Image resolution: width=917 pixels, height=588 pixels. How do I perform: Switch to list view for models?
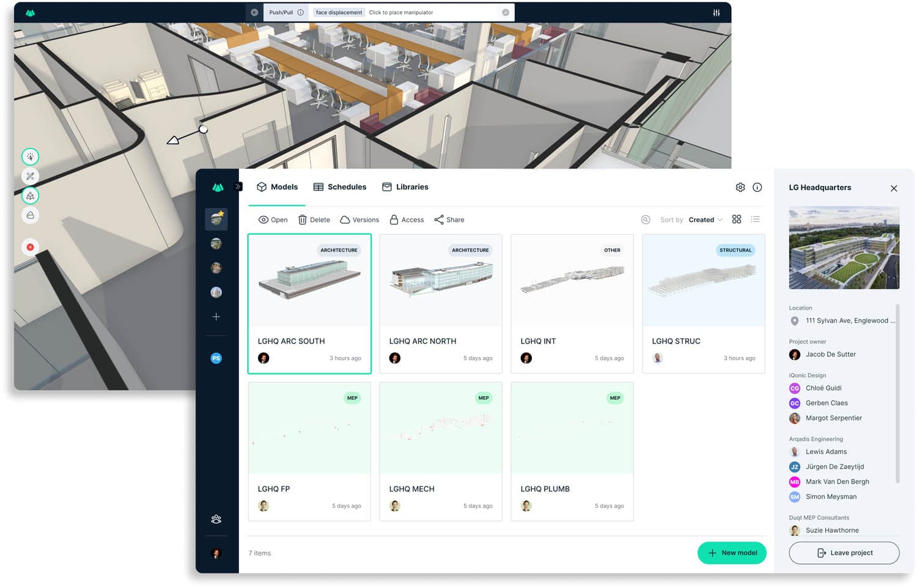point(756,219)
